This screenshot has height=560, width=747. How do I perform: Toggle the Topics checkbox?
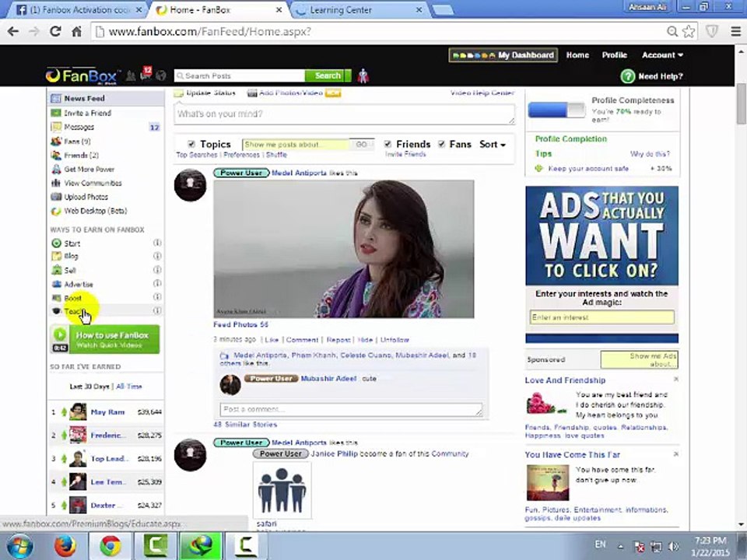coord(191,144)
